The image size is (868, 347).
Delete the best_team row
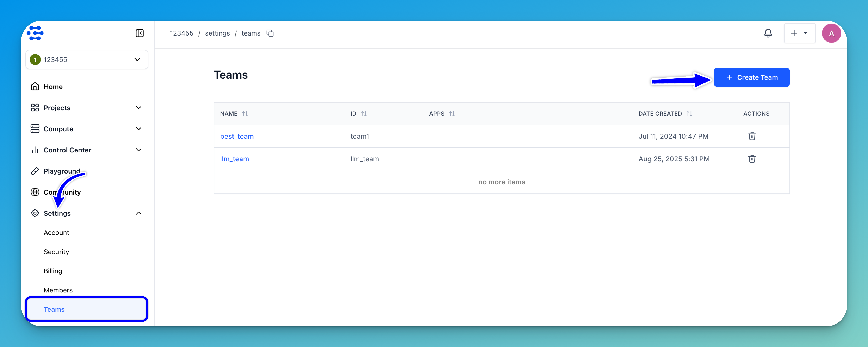point(752,136)
